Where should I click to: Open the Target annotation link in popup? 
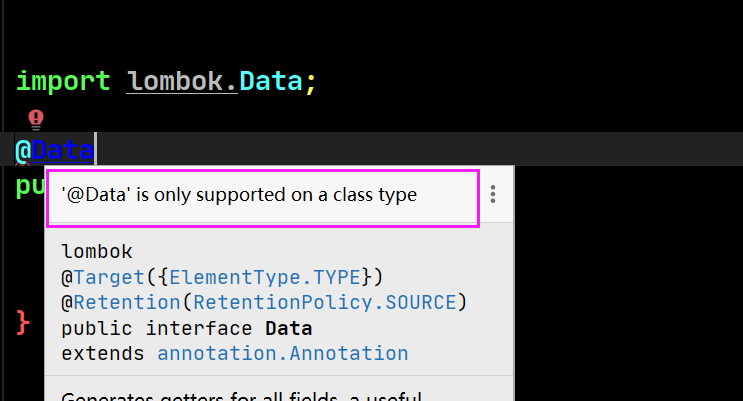tap(109, 277)
